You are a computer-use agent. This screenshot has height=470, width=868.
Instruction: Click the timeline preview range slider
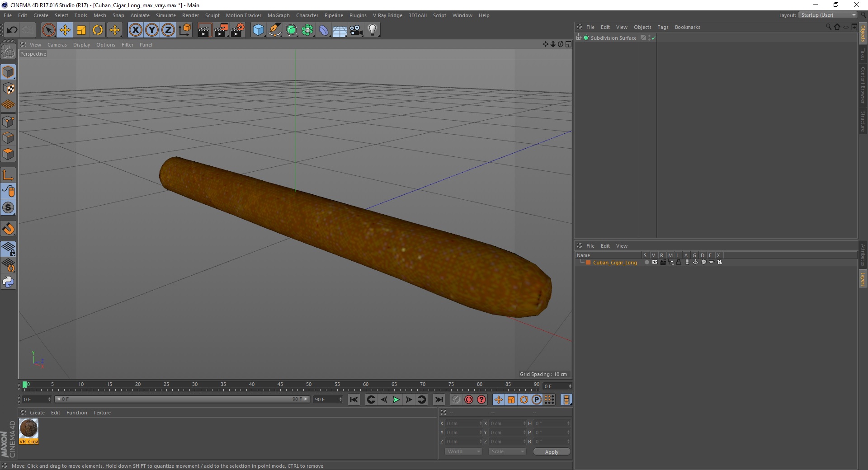[x=182, y=399]
